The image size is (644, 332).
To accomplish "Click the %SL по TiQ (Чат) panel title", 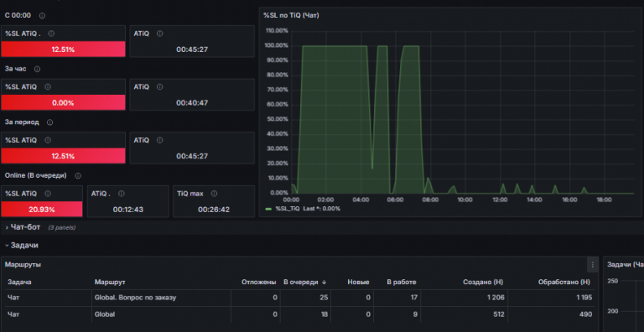I will pyautogui.click(x=291, y=15).
